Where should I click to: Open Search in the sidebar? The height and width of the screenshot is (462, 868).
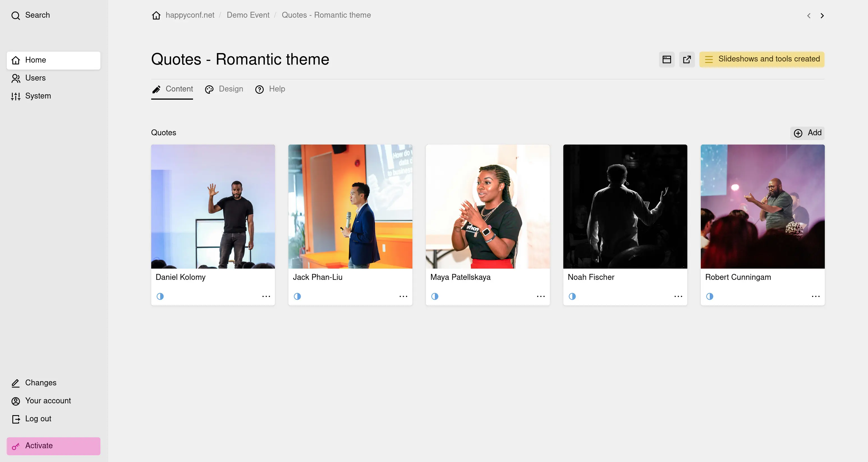31,15
